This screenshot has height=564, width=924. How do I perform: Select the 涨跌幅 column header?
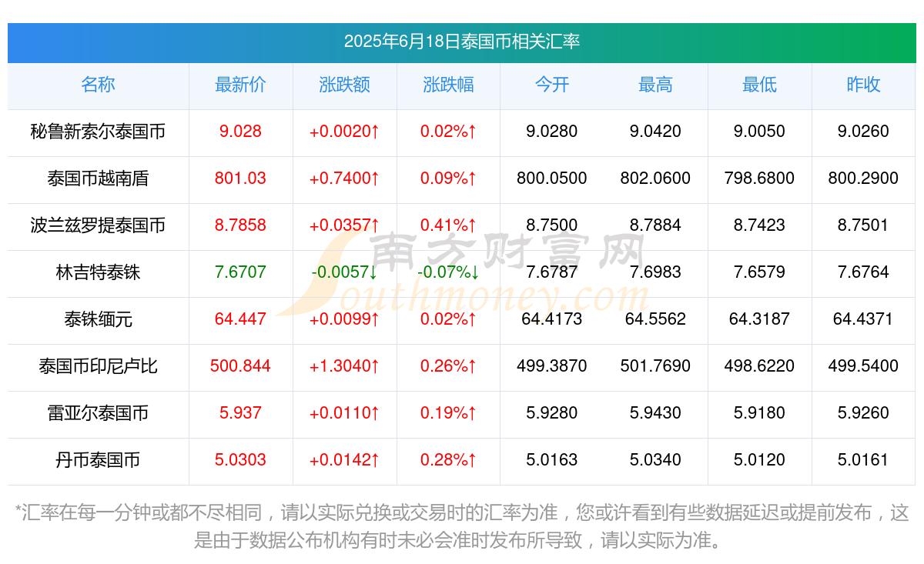pyautogui.click(x=448, y=85)
